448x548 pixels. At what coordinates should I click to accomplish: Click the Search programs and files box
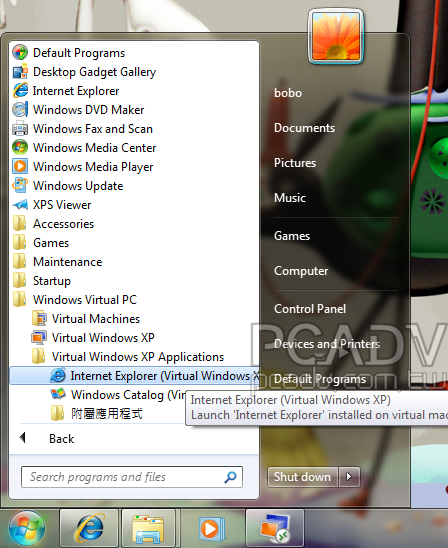point(132,477)
